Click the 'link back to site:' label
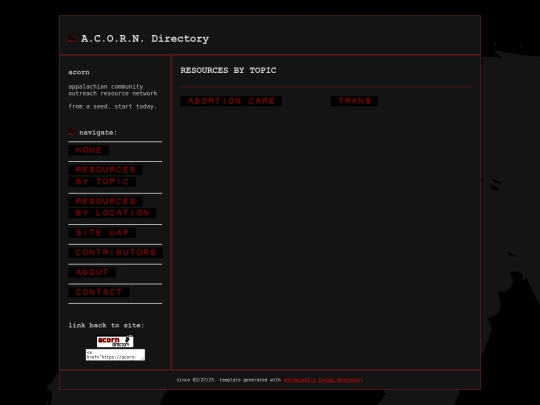Image resolution: width=540 pixels, height=405 pixels. coord(106,325)
